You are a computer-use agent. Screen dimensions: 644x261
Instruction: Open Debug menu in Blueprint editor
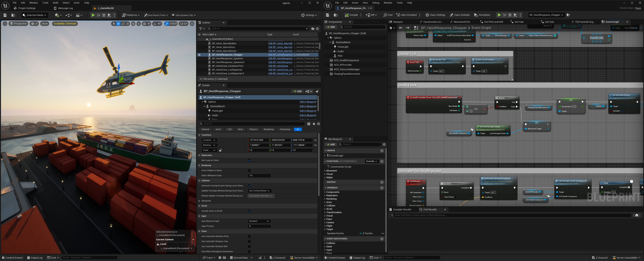point(376,3)
